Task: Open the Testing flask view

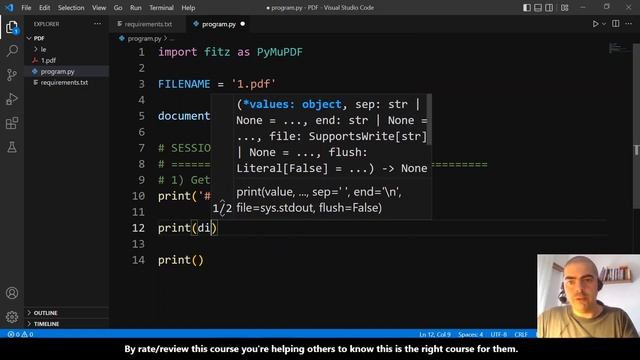Action: (x=12, y=147)
